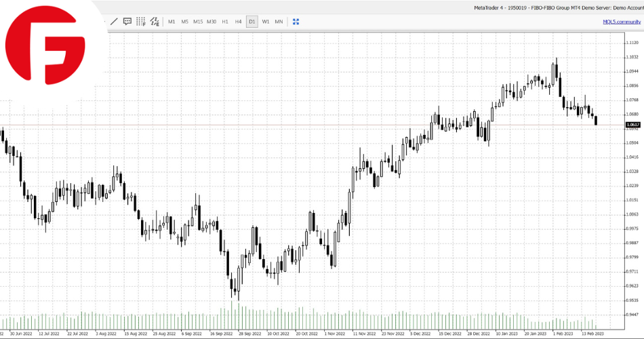Switch chart to M1 timeframe
Image resolution: width=644 pixels, height=339 pixels.
(172, 22)
